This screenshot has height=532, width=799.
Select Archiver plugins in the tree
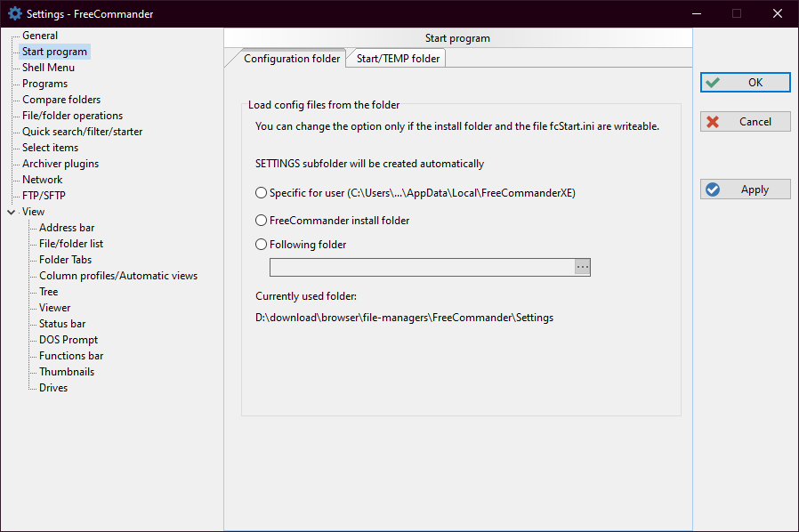(x=61, y=164)
